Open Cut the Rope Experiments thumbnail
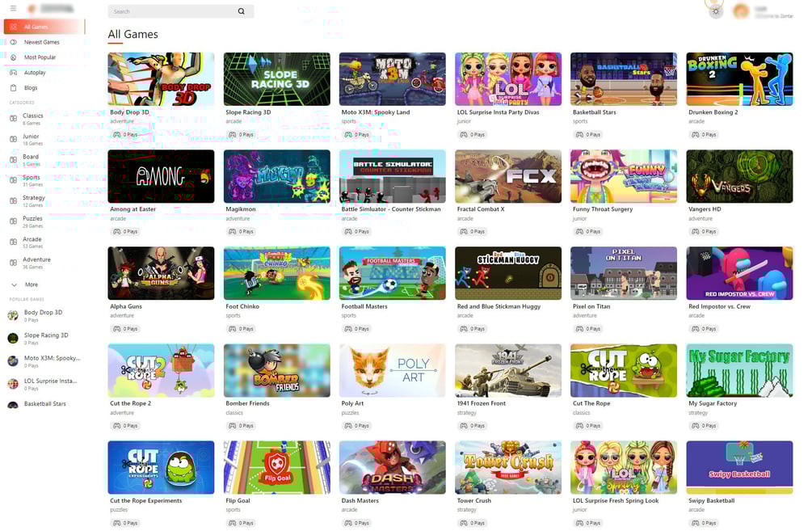This screenshot has height=531, width=812. coord(161,467)
